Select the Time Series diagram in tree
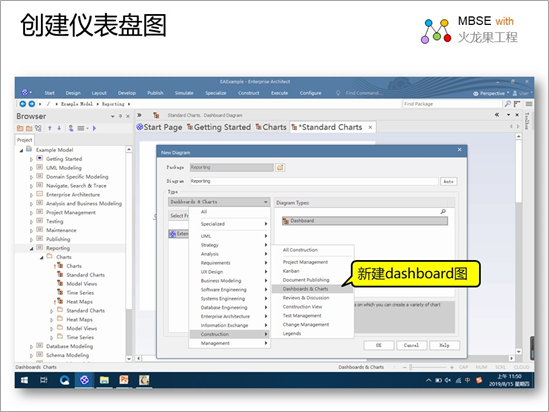This screenshot has width=549, height=412. [80, 293]
